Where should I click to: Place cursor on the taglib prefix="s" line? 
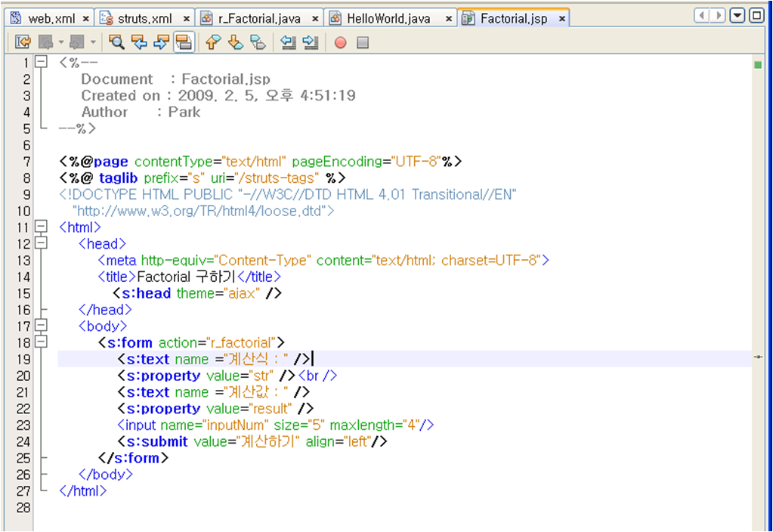pyautogui.click(x=202, y=178)
